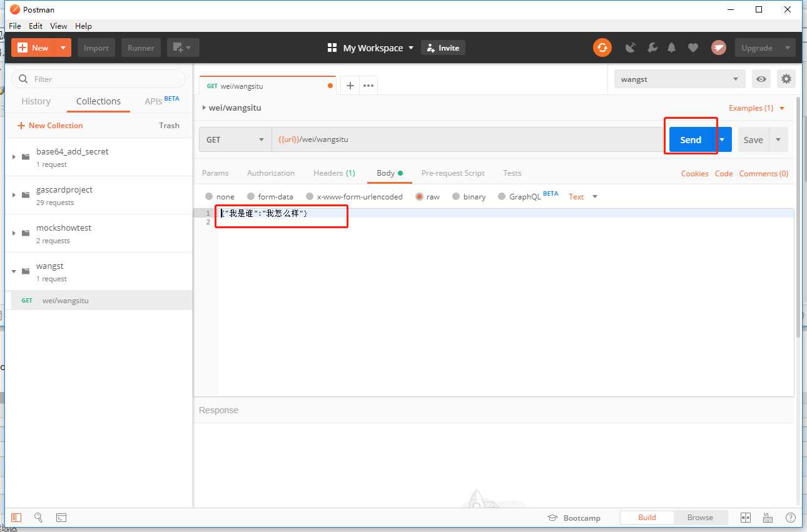Image resolution: width=807 pixels, height=532 pixels.
Task: Switch to Browse mode
Action: click(700, 518)
